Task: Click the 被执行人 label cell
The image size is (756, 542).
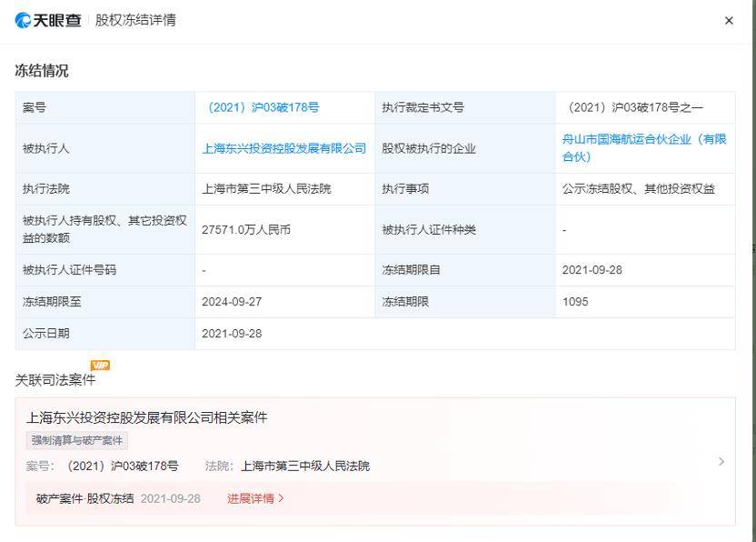Action: point(105,148)
